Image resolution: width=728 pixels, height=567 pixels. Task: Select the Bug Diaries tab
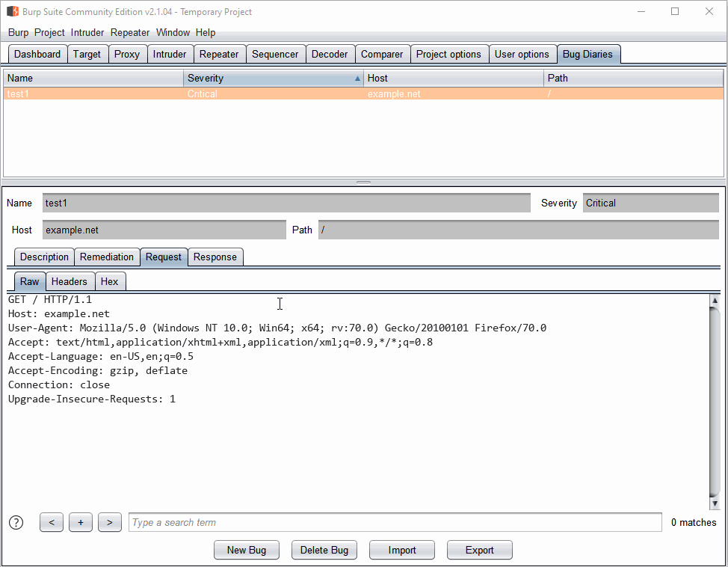pos(587,55)
